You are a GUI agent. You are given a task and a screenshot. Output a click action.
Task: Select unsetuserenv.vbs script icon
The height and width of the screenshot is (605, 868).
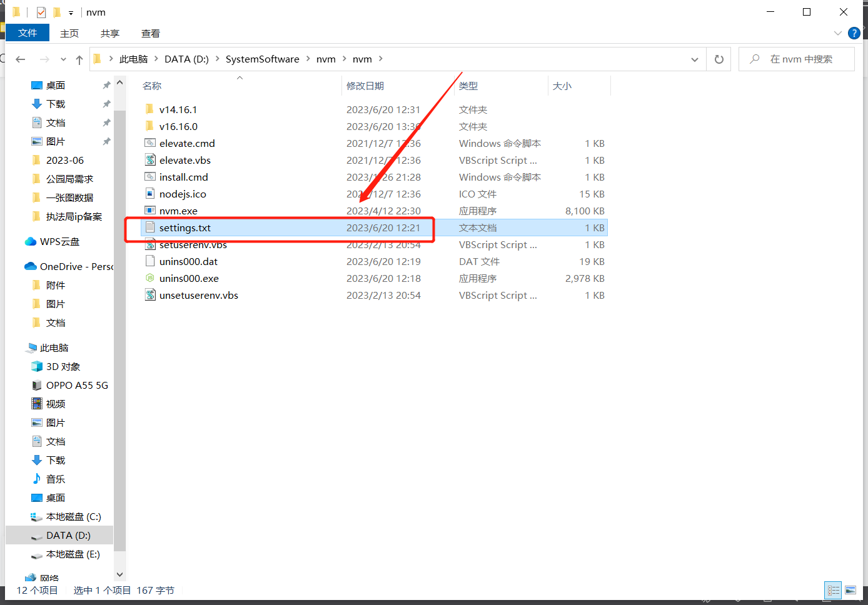click(x=150, y=295)
